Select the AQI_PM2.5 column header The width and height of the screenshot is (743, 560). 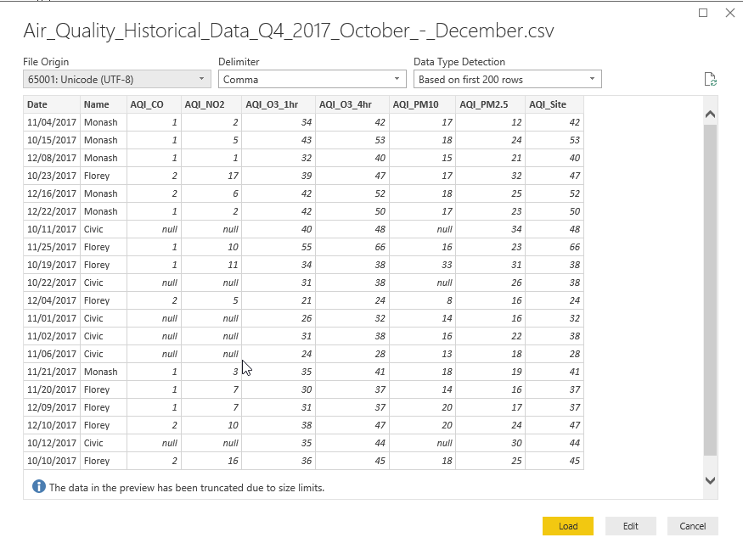490,104
